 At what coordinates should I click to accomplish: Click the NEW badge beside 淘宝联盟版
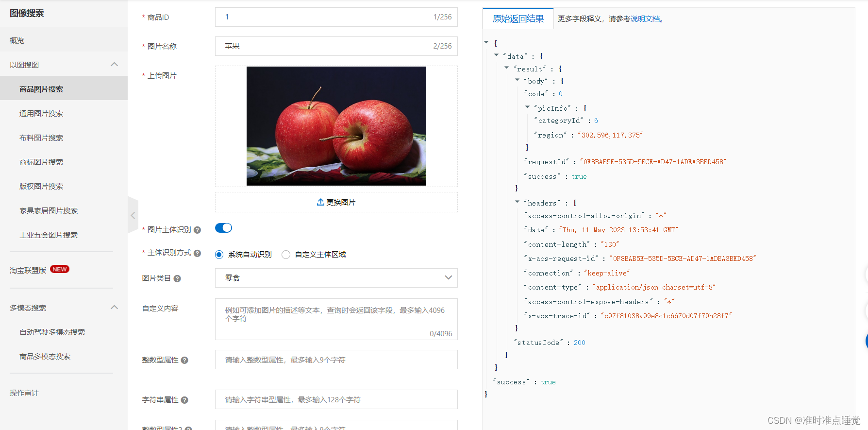point(60,269)
